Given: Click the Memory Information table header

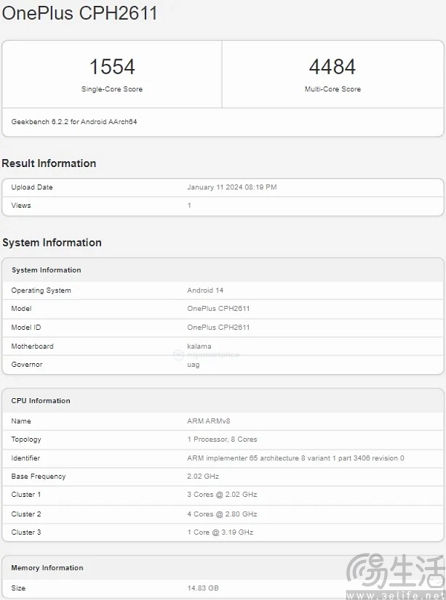Looking at the screenshot, I should (x=223, y=568).
